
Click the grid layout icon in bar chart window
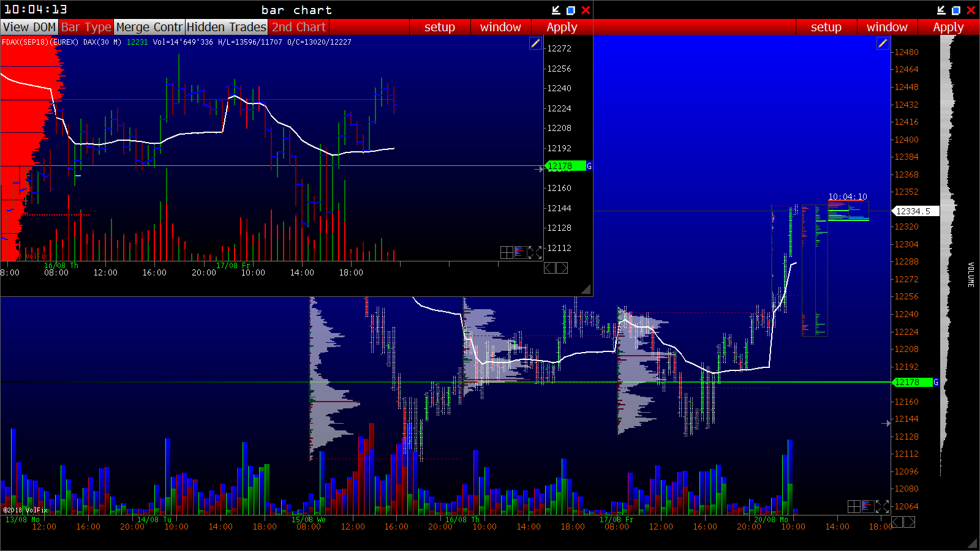(x=507, y=252)
